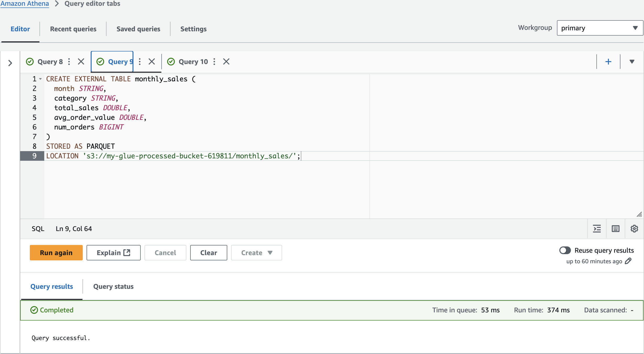
Task: Click the editor resize handle corner
Action: (x=639, y=214)
